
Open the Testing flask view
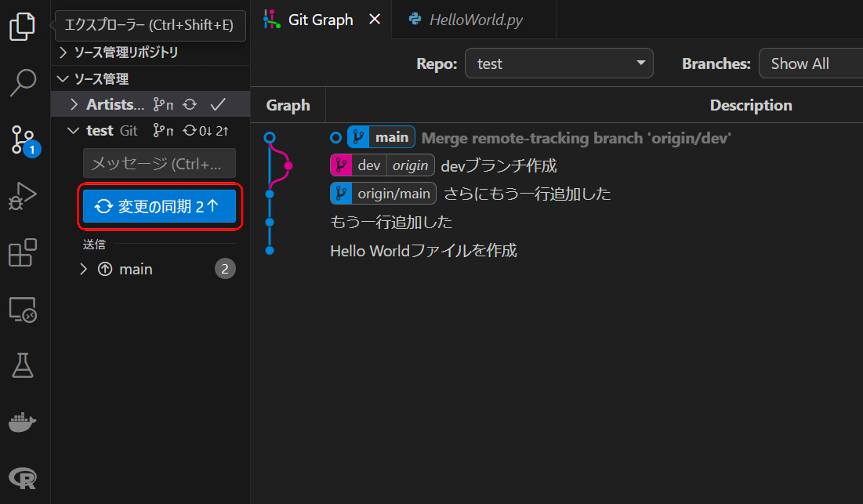point(23,365)
